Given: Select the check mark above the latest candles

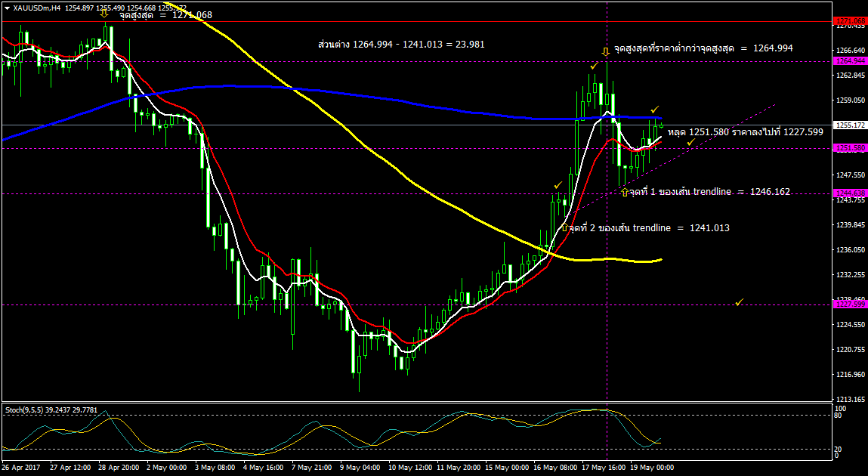Looking at the screenshot, I should point(655,109).
